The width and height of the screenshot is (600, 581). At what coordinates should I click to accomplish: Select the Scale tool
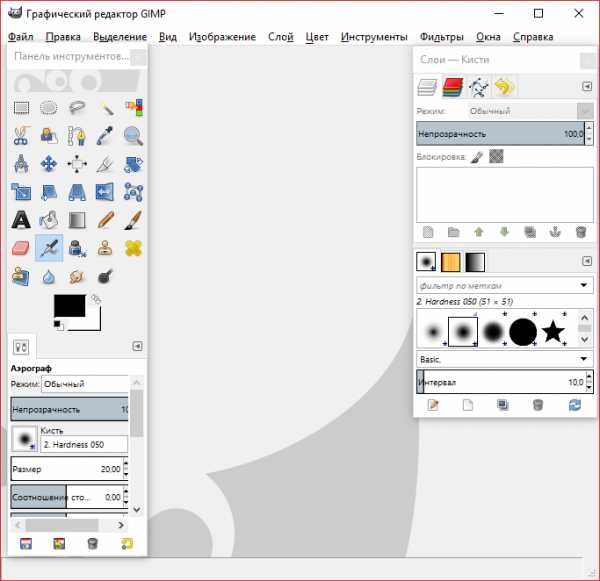[x=21, y=192]
